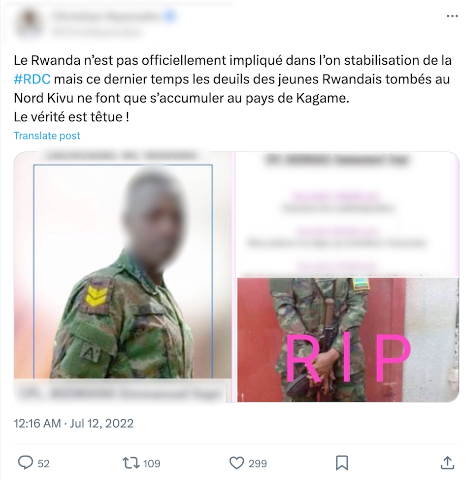Click the post text paragraph

pyautogui.click(x=233, y=89)
